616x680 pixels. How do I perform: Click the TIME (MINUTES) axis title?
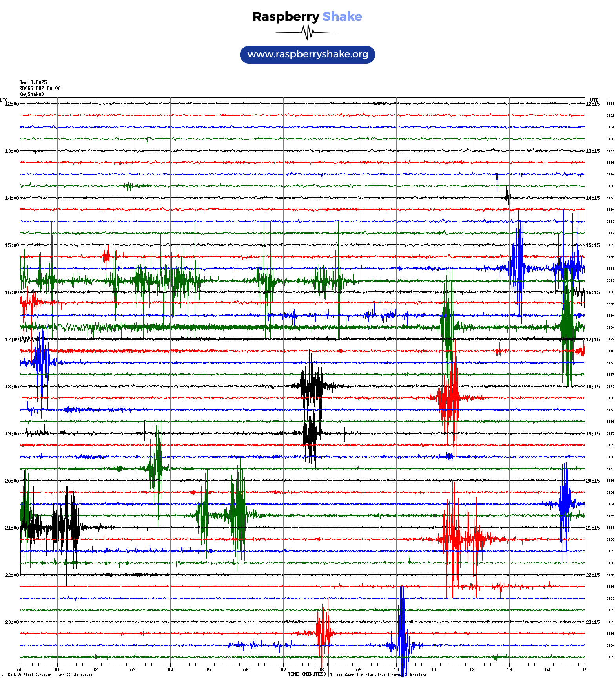point(306,674)
